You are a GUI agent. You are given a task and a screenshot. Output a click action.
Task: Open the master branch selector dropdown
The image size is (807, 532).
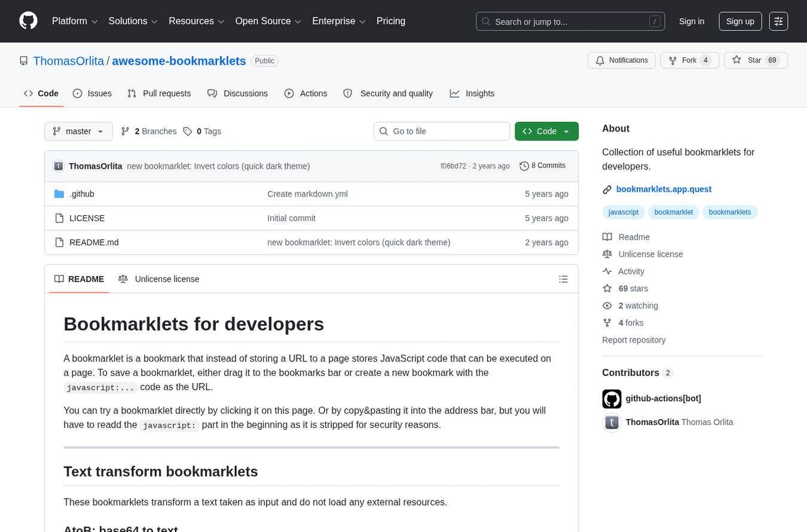78,132
